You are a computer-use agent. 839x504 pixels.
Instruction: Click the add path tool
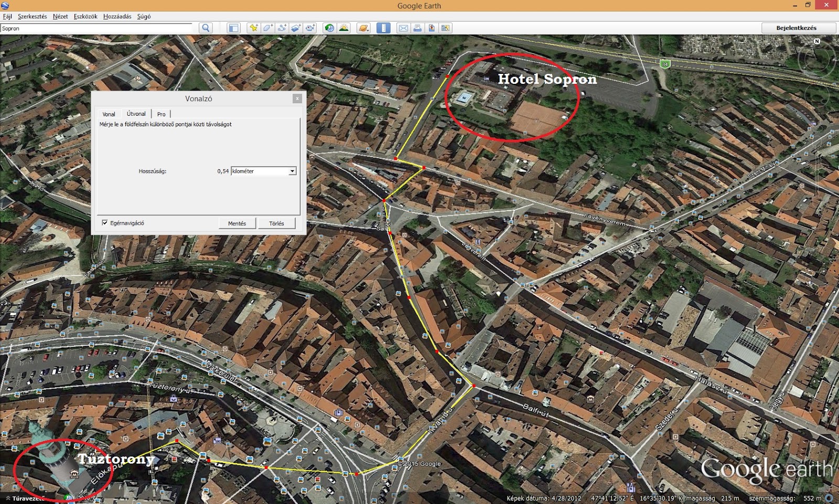282,28
